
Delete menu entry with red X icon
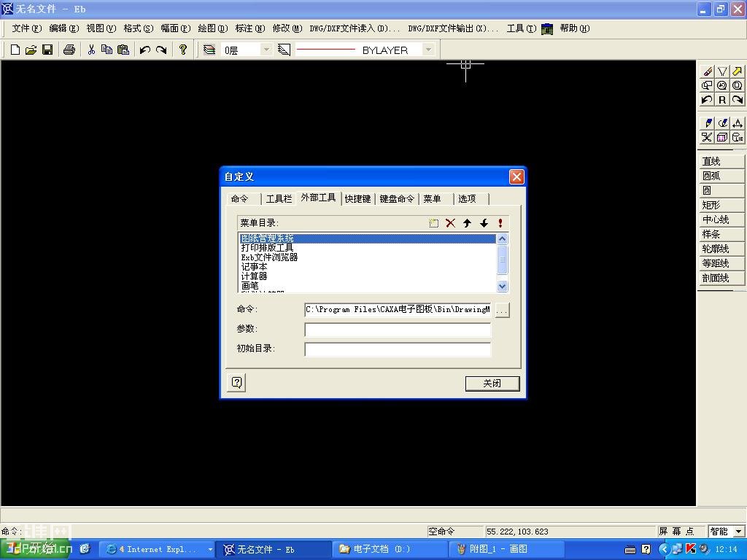click(450, 223)
